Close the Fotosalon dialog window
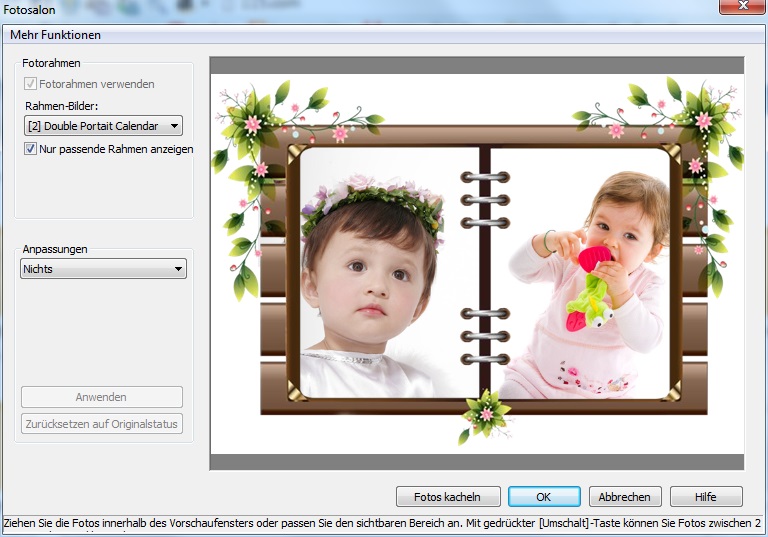The image size is (768, 537). click(743, 6)
